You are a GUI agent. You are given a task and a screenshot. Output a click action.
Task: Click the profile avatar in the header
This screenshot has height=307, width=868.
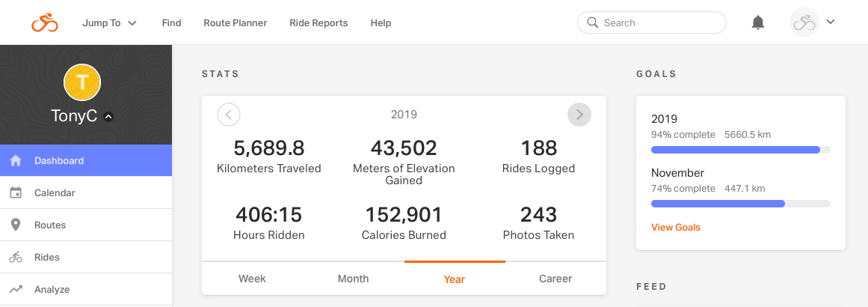[x=804, y=22]
